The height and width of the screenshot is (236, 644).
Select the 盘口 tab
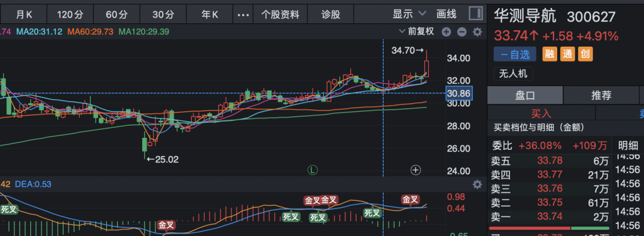[525, 96]
